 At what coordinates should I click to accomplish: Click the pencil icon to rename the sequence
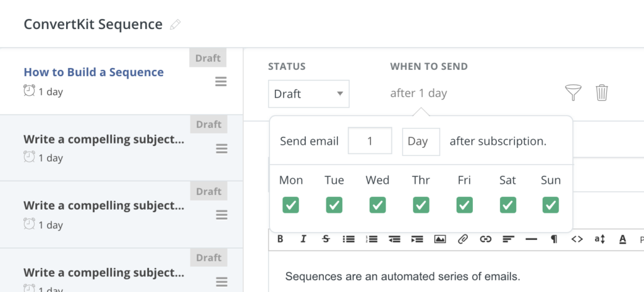coord(175,25)
